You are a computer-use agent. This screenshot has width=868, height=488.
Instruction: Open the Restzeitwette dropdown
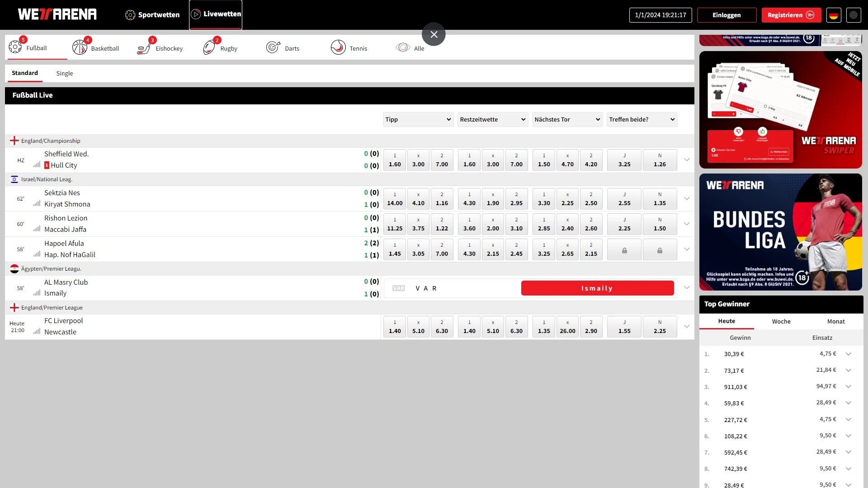pyautogui.click(x=493, y=119)
